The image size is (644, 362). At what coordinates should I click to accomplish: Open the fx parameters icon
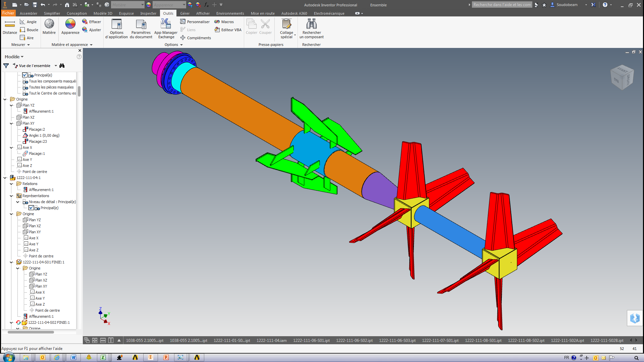click(206, 5)
